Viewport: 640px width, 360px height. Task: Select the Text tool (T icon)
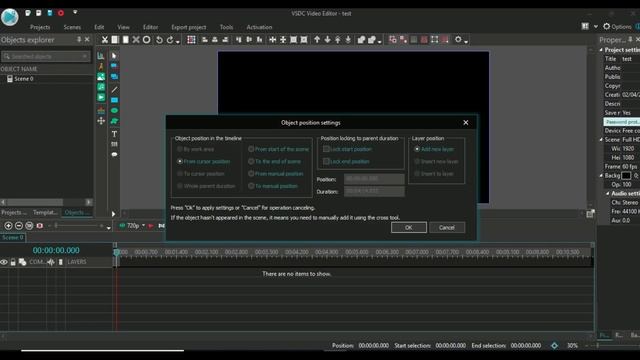coord(114,134)
